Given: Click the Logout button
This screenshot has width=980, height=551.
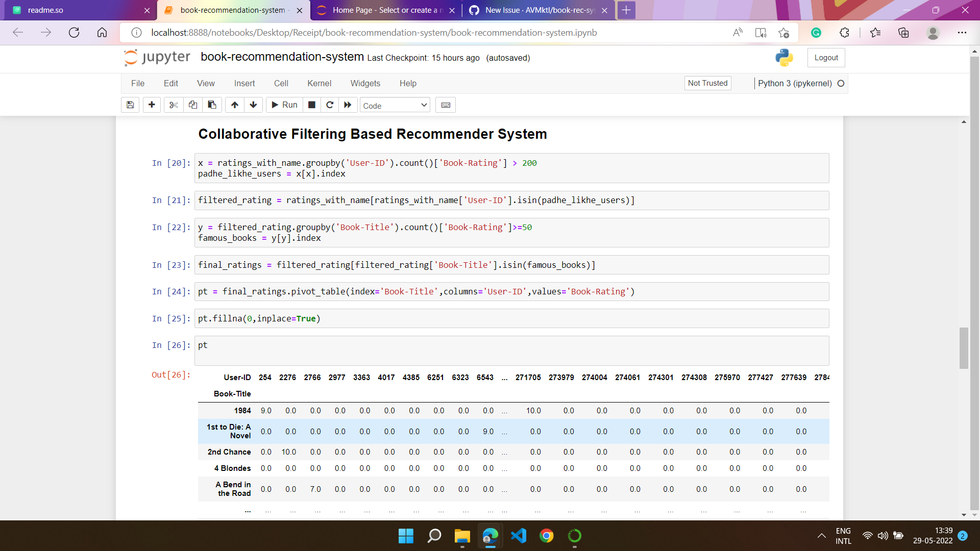Looking at the screenshot, I should coord(826,58).
